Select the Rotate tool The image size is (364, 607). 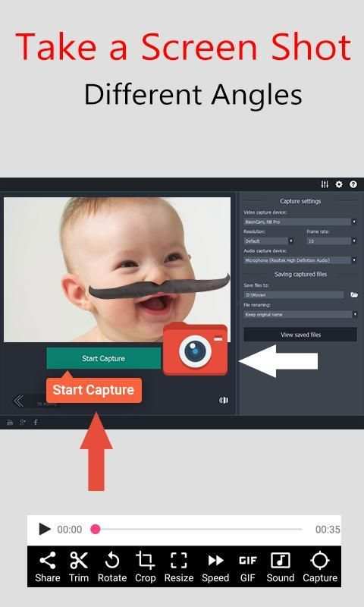(x=111, y=567)
